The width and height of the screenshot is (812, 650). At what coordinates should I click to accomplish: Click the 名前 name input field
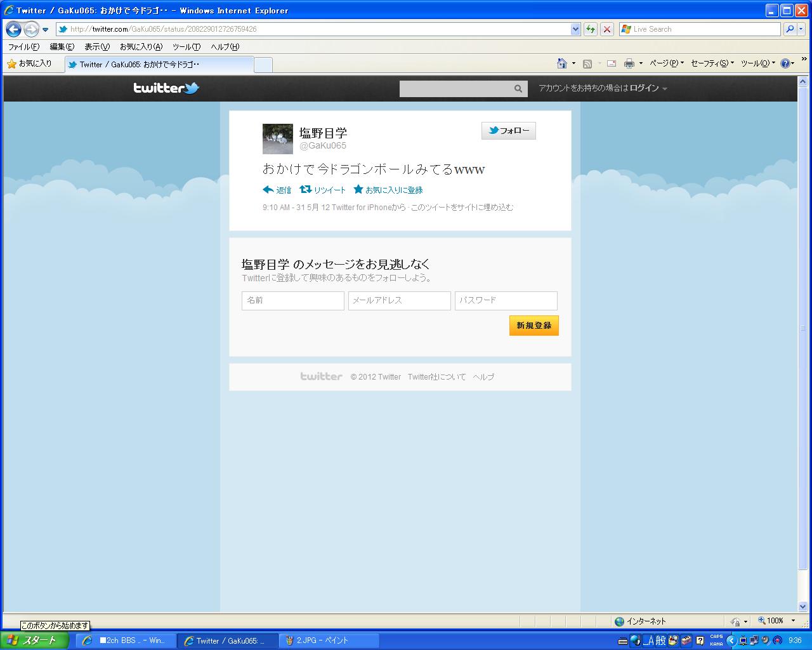click(x=293, y=301)
